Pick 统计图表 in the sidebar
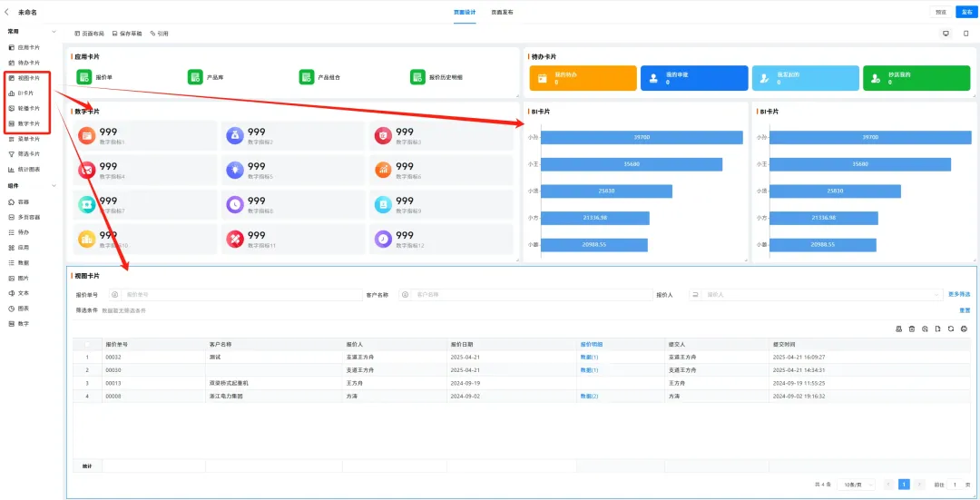This screenshot has height=500, width=980. (x=28, y=170)
